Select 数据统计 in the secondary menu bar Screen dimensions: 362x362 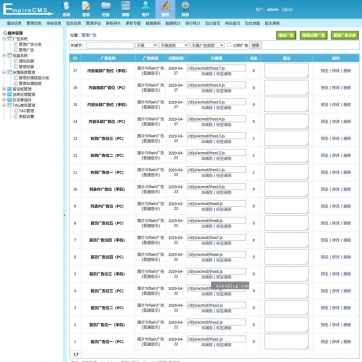[x=173, y=23]
